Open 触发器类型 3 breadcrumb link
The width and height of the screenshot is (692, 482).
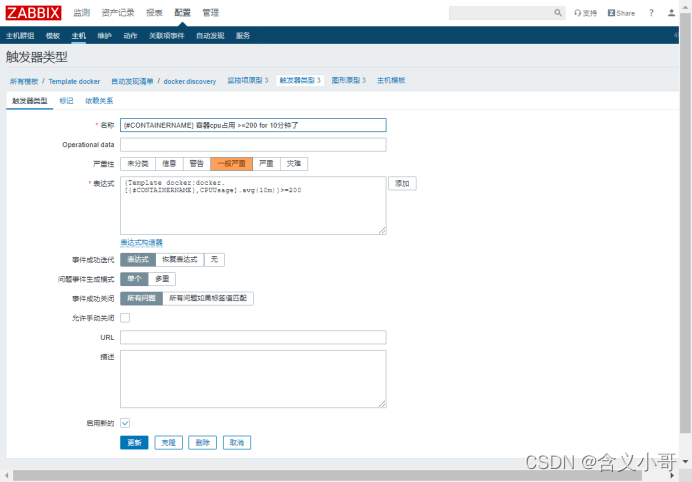pyautogui.click(x=300, y=80)
